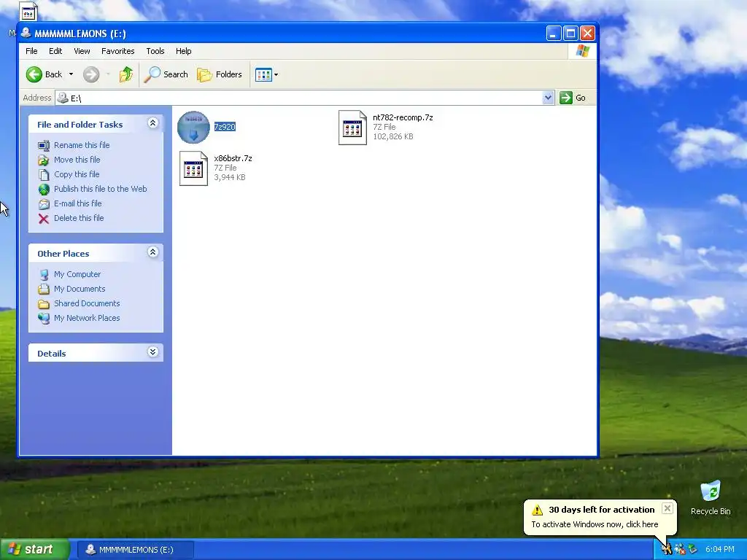Go to Shared Documents in Other Places
747x560 pixels.
coord(87,303)
